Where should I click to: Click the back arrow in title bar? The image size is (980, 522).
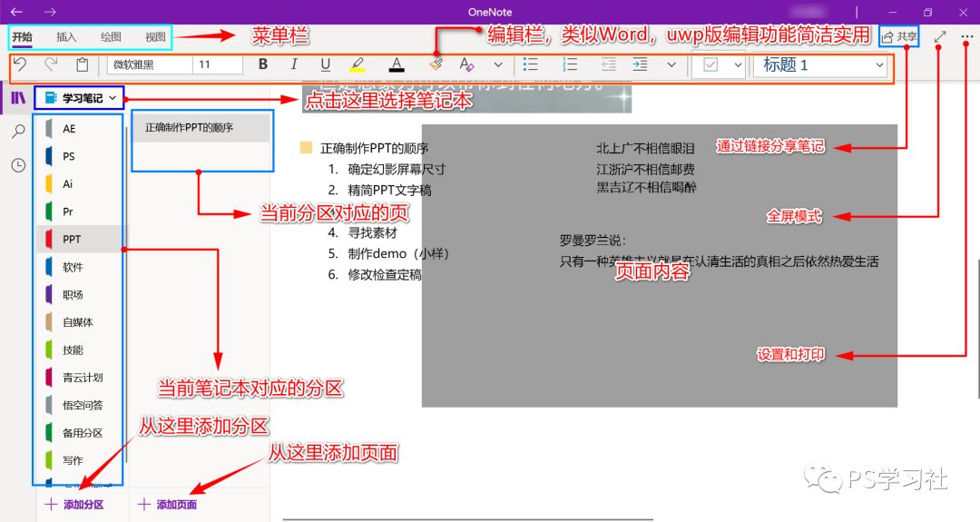tap(17, 12)
